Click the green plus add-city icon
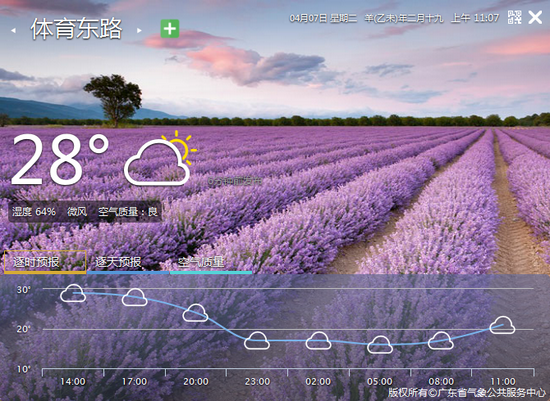This screenshot has width=550, height=401. 170,29
